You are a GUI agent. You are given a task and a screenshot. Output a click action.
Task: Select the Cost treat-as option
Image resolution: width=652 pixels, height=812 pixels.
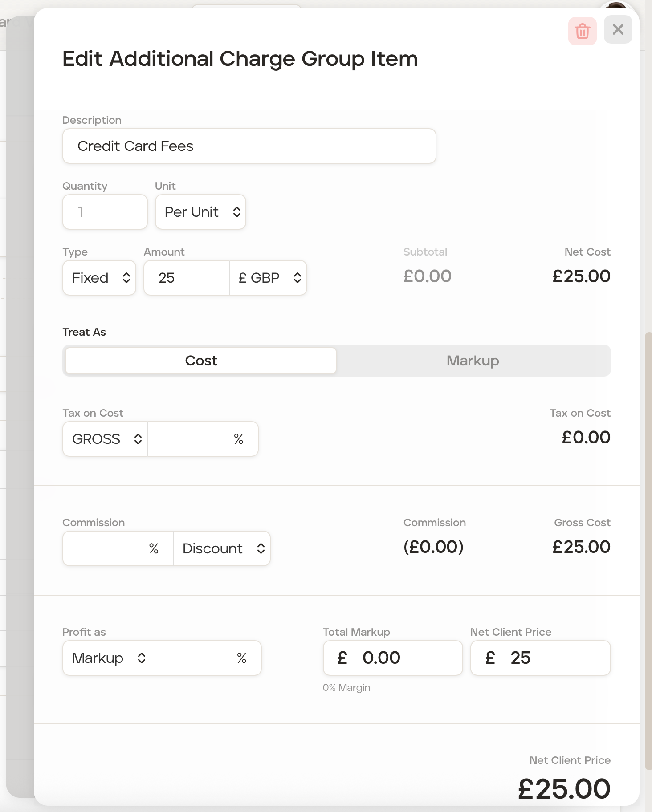point(201,361)
